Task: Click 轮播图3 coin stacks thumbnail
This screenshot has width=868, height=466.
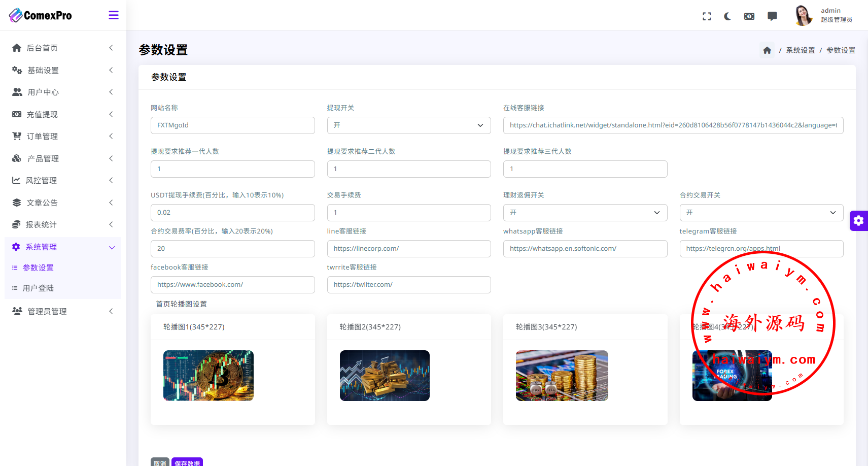Action: pyautogui.click(x=562, y=376)
